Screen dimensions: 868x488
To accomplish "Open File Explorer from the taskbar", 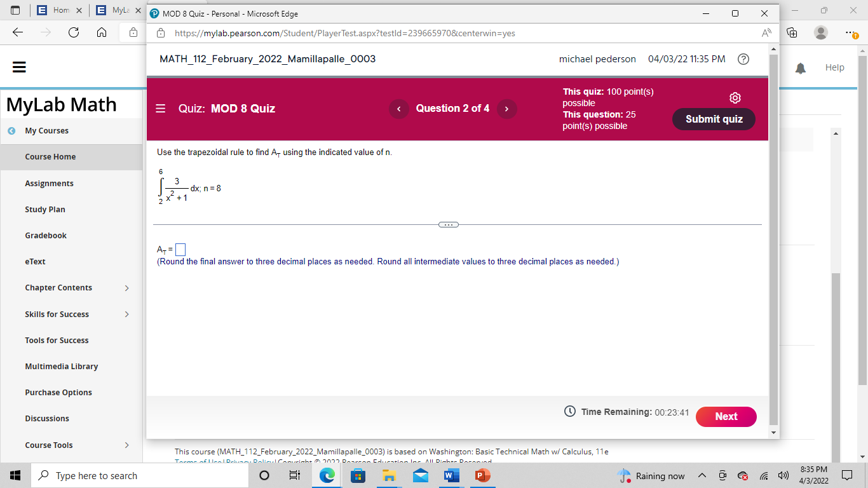I will tap(389, 475).
